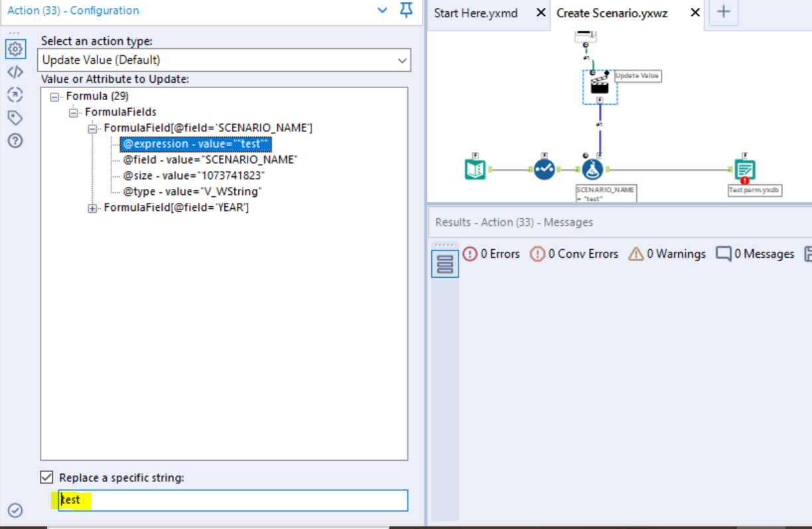Uncheck Replace a specific string
This screenshot has height=529, width=812.
tap(46, 477)
